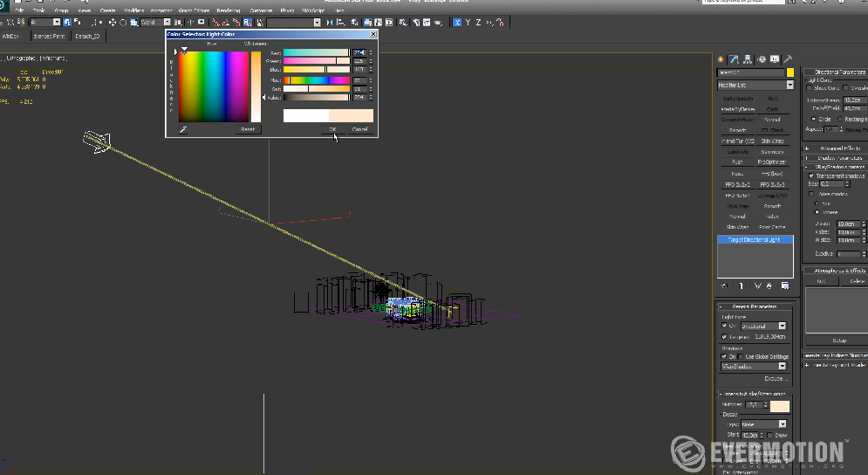The width and height of the screenshot is (868, 475).
Task: Open the Create menu
Action: 107,10
